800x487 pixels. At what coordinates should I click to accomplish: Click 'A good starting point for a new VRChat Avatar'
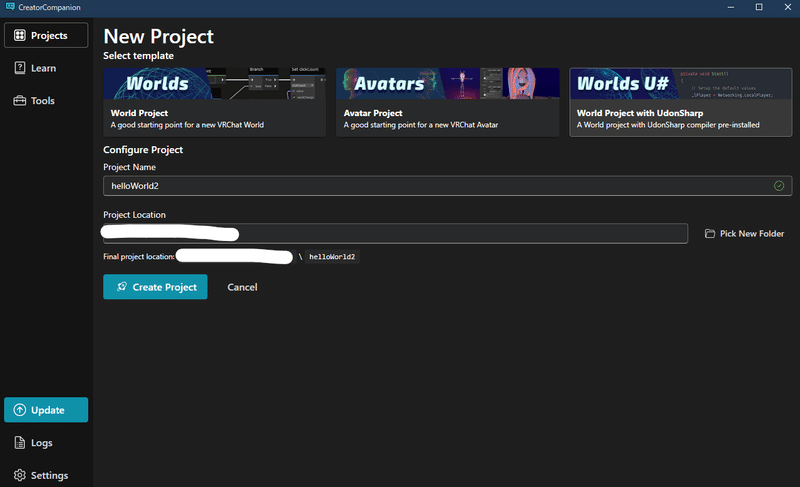(420, 125)
